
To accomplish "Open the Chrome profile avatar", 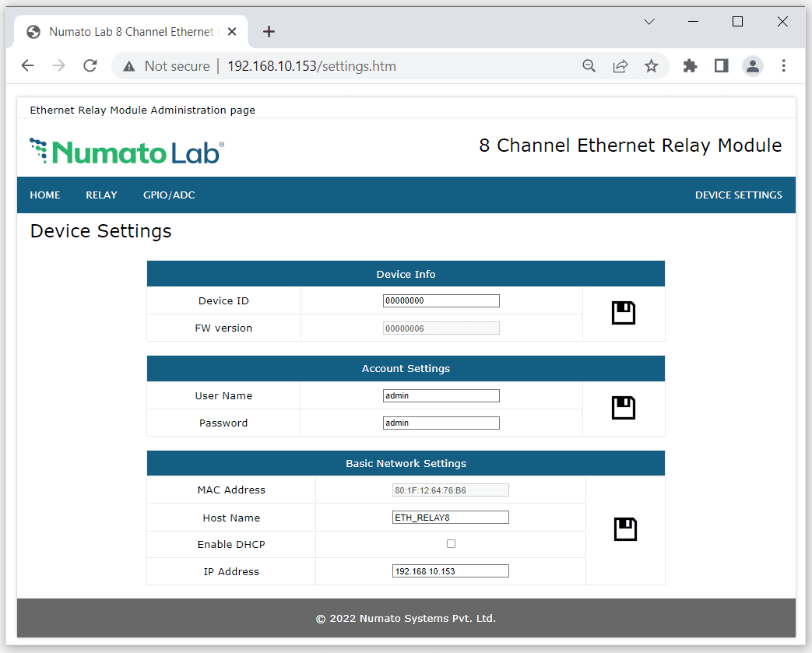I will pyautogui.click(x=752, y=66).
